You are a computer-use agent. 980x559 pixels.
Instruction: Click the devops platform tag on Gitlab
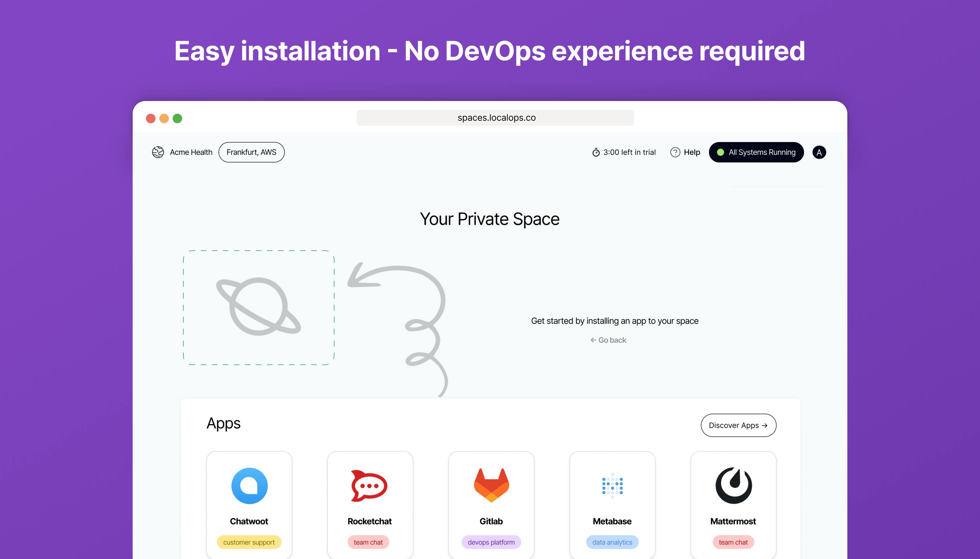[x=491, y=542]
